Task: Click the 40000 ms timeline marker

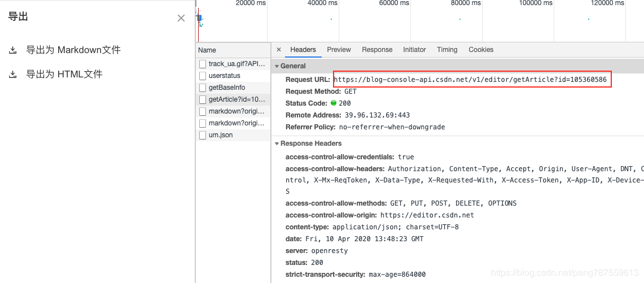Action: 322,3
